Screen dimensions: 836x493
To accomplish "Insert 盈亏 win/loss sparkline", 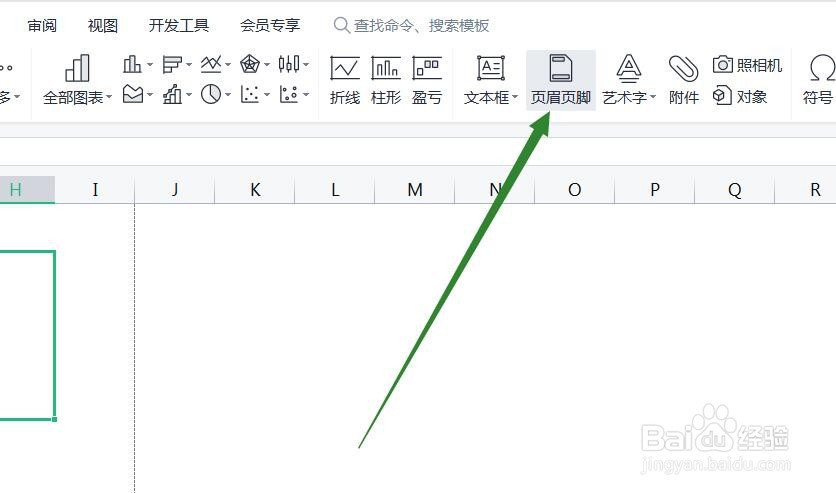I will coord(427,80).
